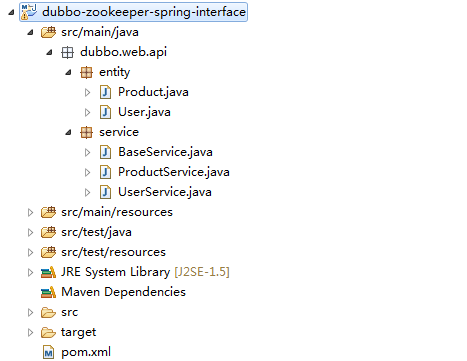Select the dubbo.web.api package label
467x361 pixels.
[x=123, y=52]
